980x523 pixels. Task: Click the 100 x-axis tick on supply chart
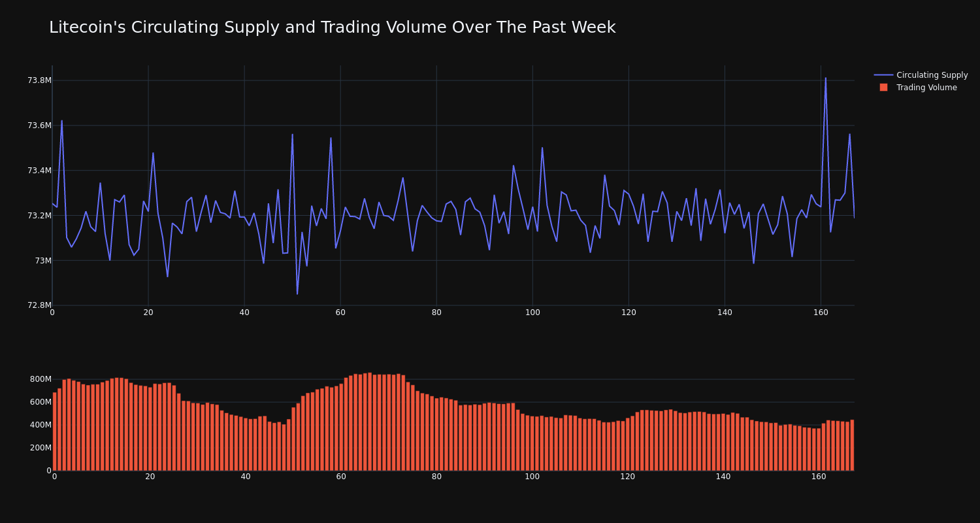(x=532, y=312)
